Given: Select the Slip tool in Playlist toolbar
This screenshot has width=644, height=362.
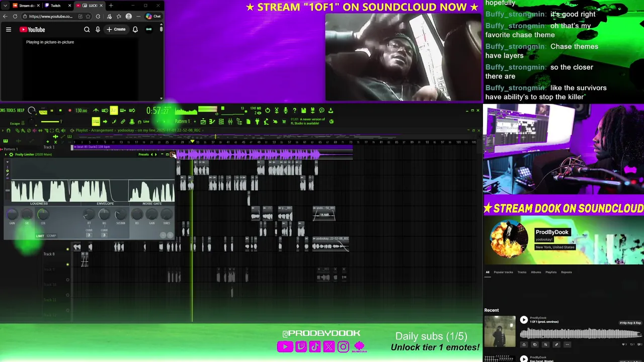Looking at the screenshot, I should pyautogui.click(x=40, y=131).
